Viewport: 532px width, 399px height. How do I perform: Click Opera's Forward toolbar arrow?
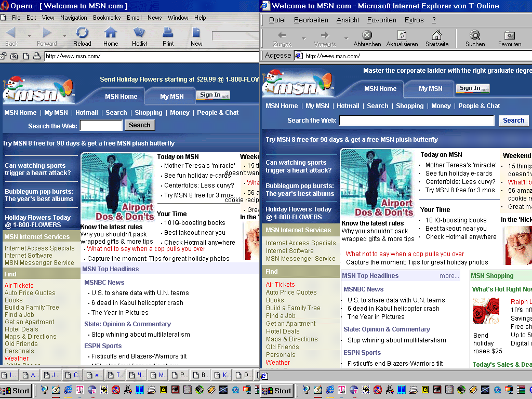click(47, 37)
